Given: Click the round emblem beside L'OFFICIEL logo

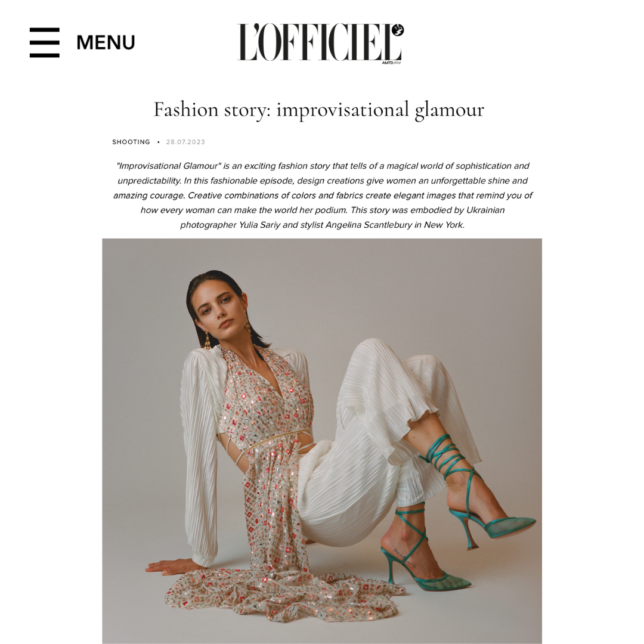Looking at the screenshot, I should (397, 30).
